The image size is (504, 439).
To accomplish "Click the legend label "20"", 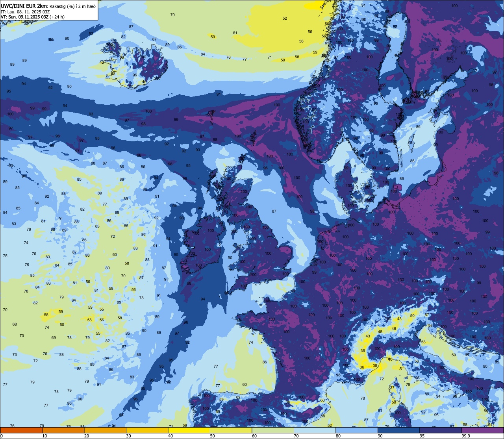I will [87, 436].
